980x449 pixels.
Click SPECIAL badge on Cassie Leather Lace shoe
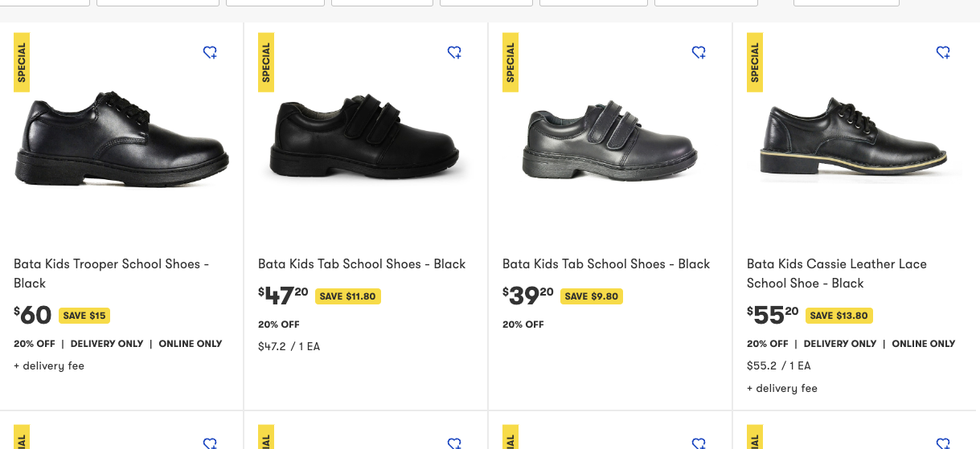pyautogui.click(x=755, y=63)
